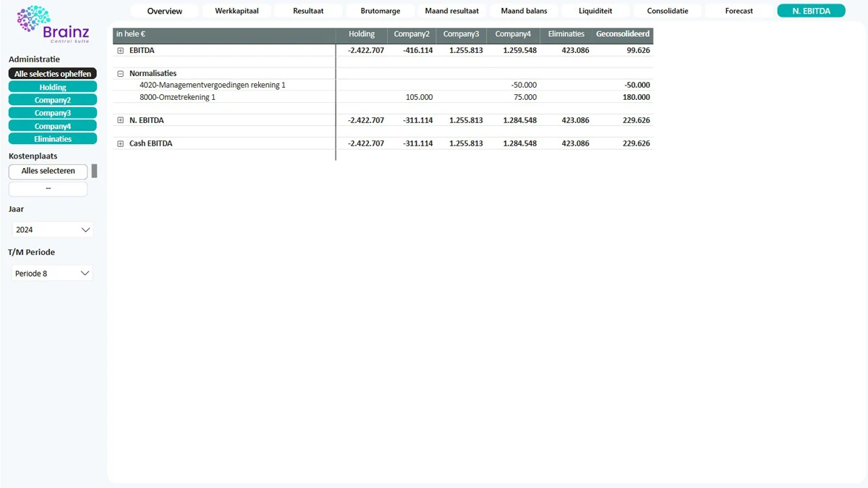Viewport: 868px width, 488px height.
Task: Expand the EBITDA row
Action: [x=121, y=51]
